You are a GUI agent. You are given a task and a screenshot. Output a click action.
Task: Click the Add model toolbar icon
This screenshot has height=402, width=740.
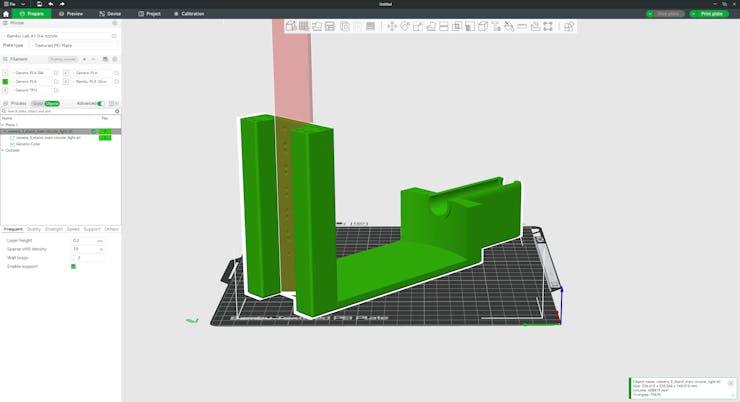tap(291, 26)
